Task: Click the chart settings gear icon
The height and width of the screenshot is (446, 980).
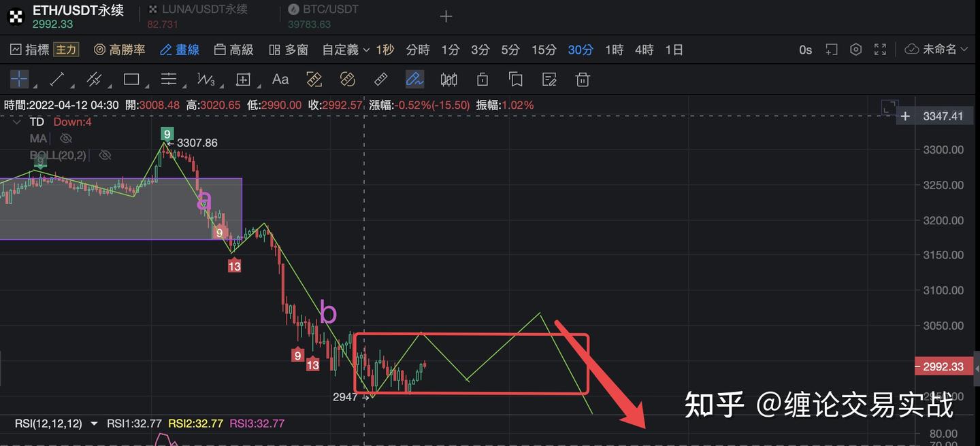Action: [x=855, y=49]
